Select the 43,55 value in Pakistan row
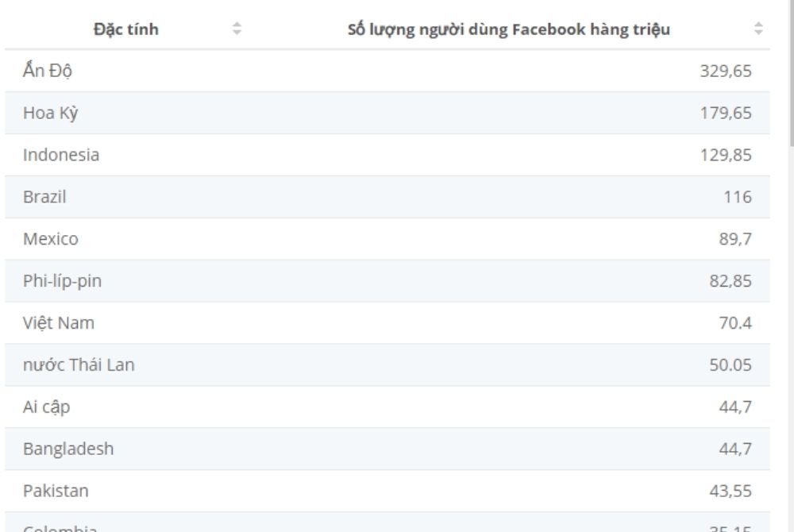This screenshot has width=794, height=532. pyautogui.click(x=730, y=492)
